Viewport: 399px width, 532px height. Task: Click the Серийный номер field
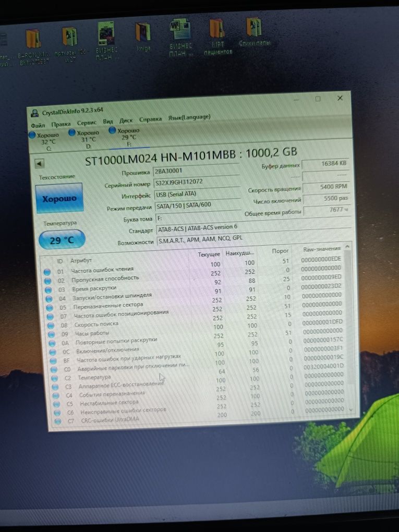point(197,182)
